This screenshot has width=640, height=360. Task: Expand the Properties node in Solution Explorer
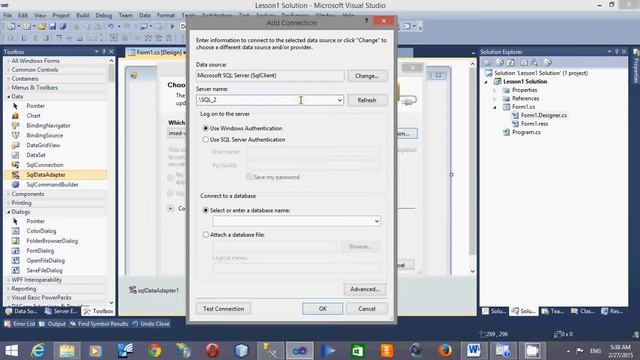(495, 90)
